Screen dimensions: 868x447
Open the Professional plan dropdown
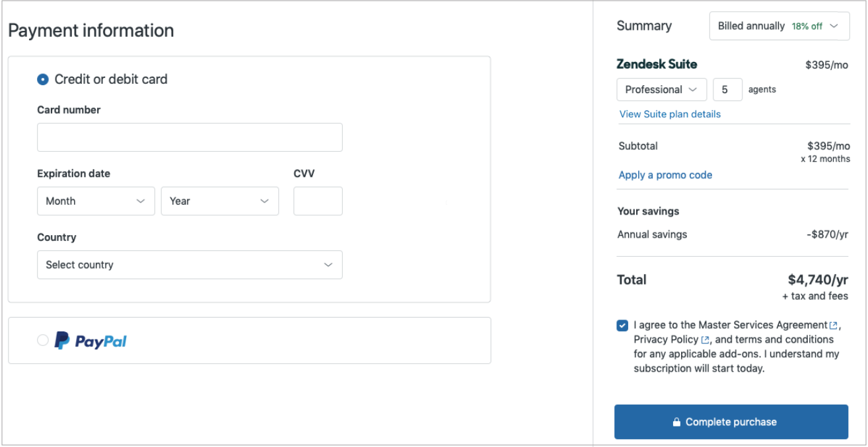pyautogui.click(x=661, y=90)
